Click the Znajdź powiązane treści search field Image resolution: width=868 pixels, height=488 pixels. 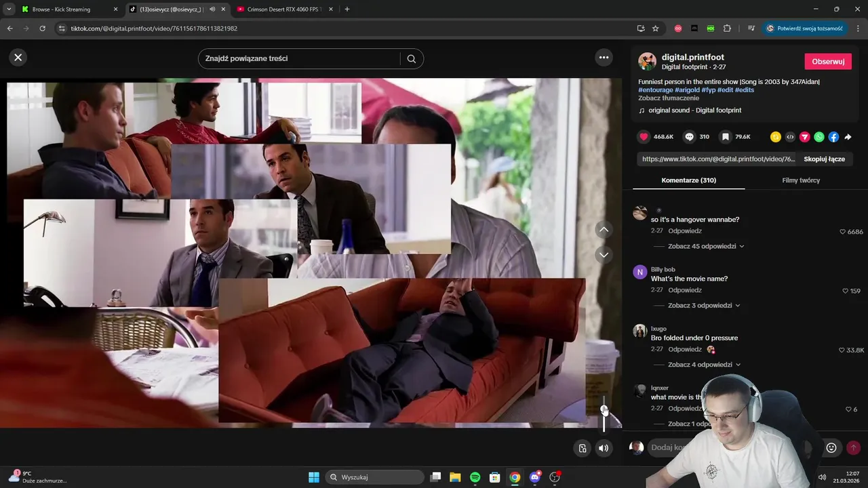(x=302, y=58)
